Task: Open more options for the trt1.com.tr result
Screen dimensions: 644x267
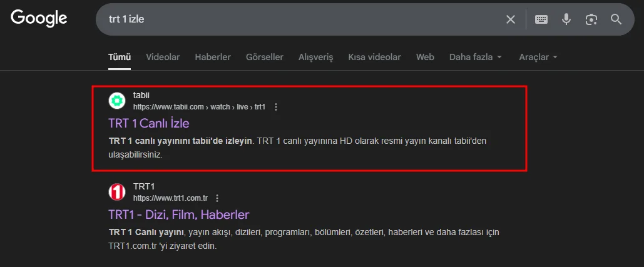Action: point(217,198)
